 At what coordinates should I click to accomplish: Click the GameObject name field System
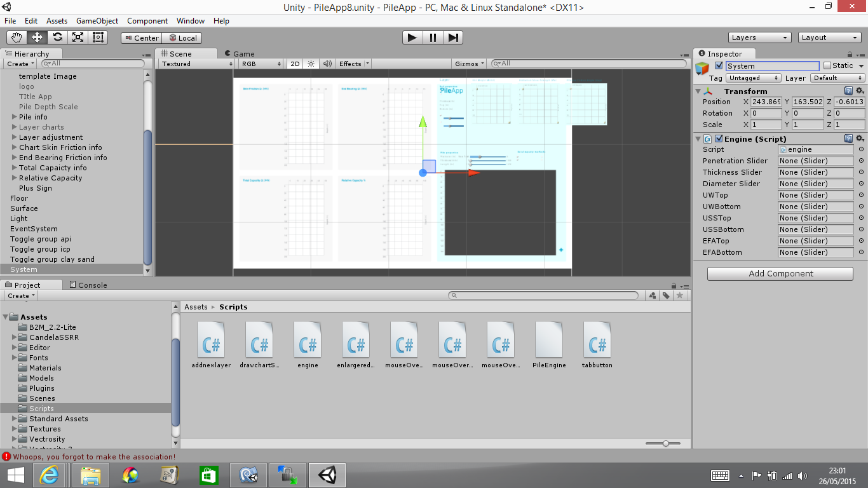(773, 65)
